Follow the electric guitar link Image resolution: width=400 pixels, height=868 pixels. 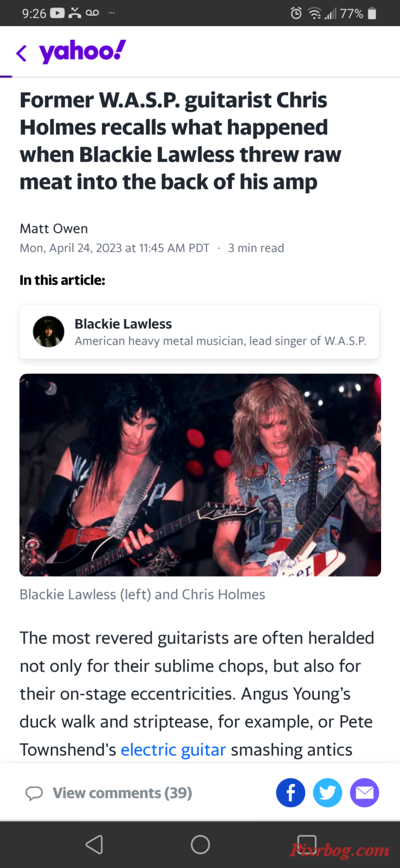173,749
